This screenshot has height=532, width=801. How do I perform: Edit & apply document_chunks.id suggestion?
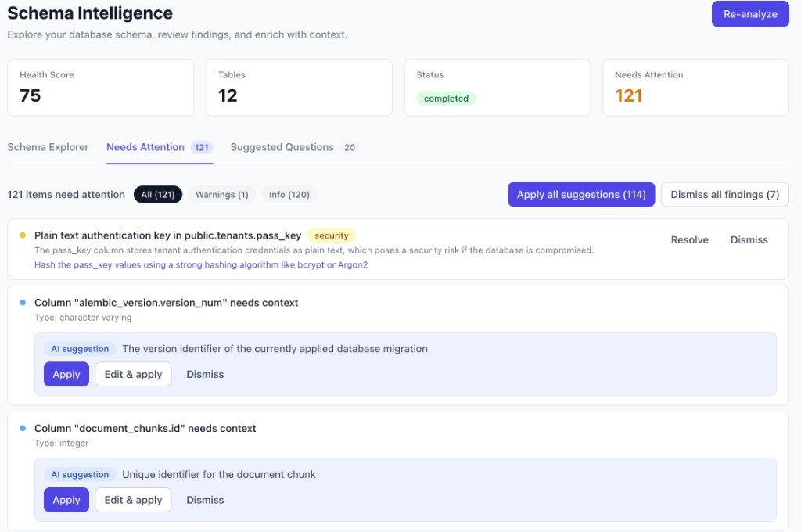pyautogui.click(x=133, y=500)
